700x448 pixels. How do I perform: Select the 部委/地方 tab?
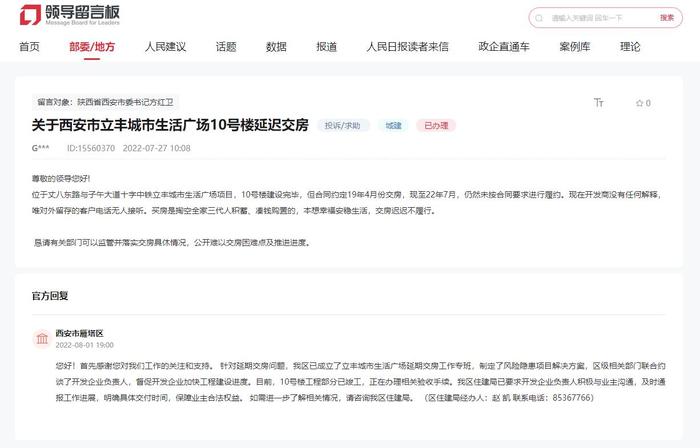(x=92, y=46)
